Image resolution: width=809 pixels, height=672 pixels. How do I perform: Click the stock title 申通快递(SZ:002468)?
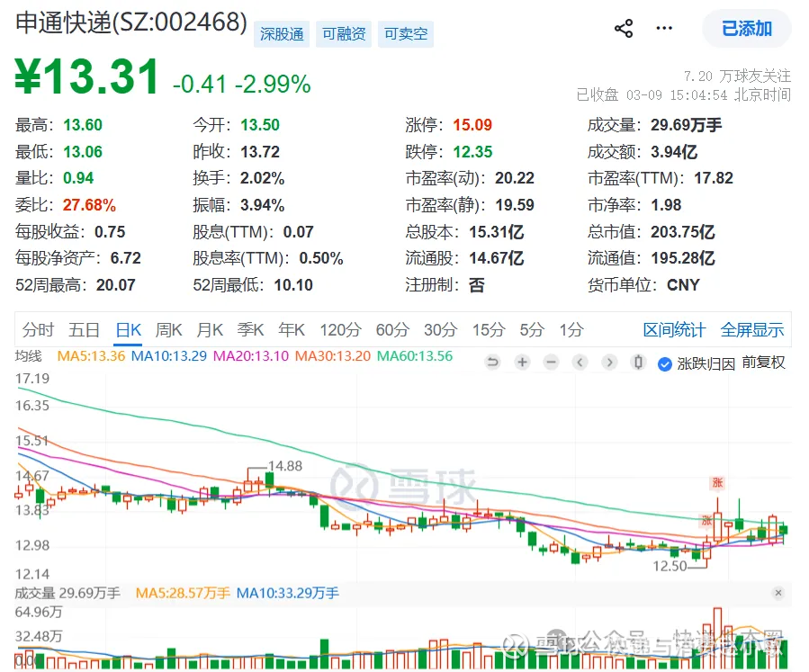tap(131, 23)
